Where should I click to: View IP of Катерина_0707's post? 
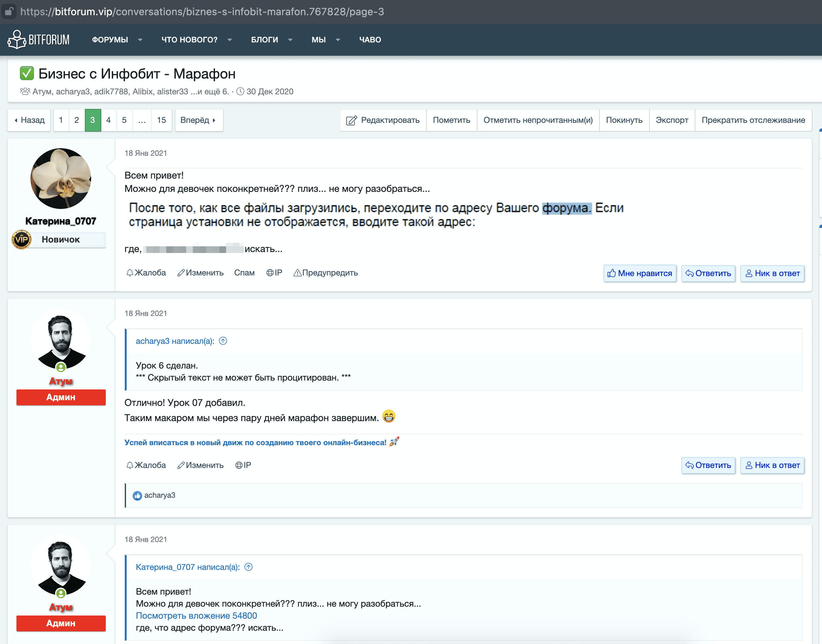point(274,273)
